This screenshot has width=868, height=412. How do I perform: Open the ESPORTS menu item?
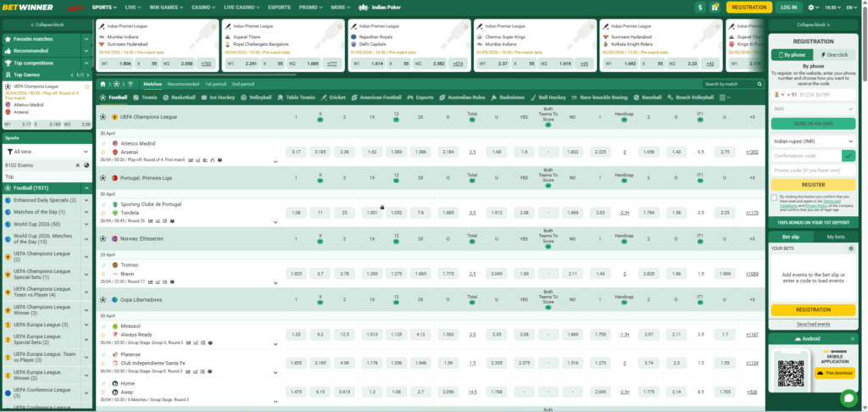tap(279, 7)
